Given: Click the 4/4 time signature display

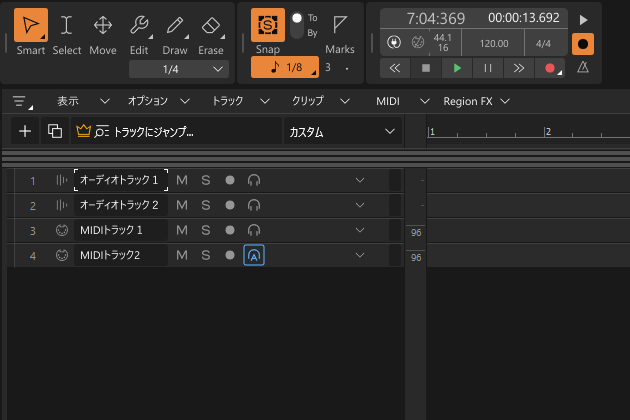Looking at the screenshot, I should point(543,44).
